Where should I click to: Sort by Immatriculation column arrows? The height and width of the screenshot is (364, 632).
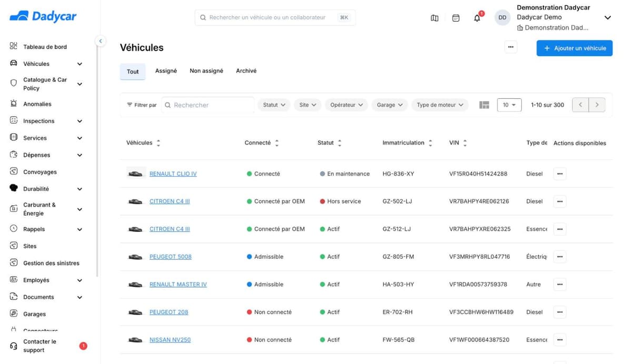[430, 143]
